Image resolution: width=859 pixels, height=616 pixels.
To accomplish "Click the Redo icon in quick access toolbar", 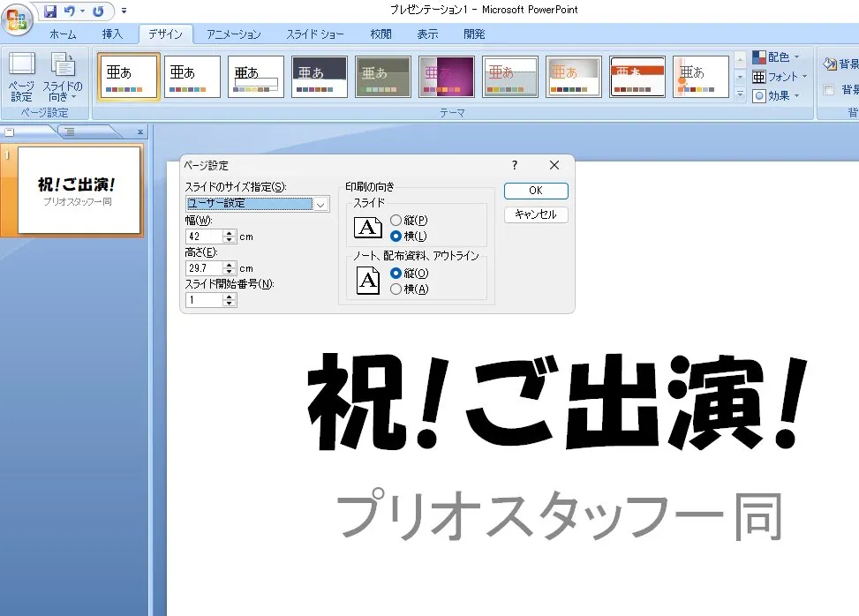I will click(97, 11).
